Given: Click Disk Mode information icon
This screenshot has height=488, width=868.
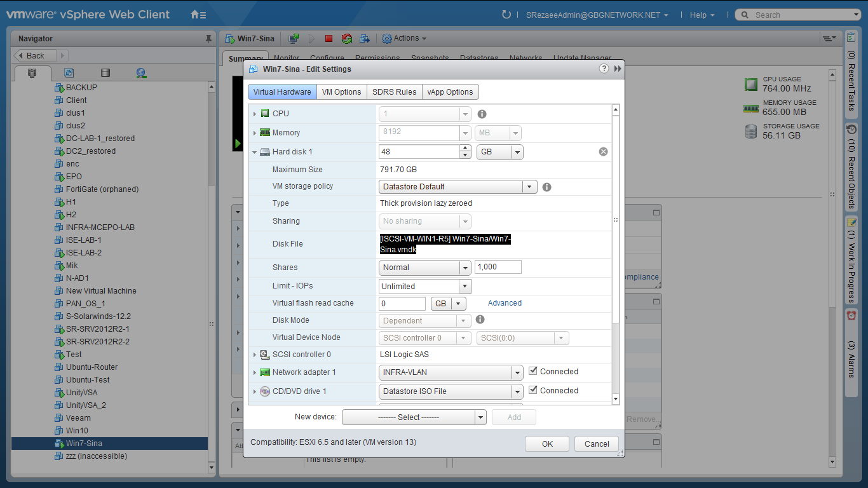Looking at the screenshot, I should [x=480, y=320].
